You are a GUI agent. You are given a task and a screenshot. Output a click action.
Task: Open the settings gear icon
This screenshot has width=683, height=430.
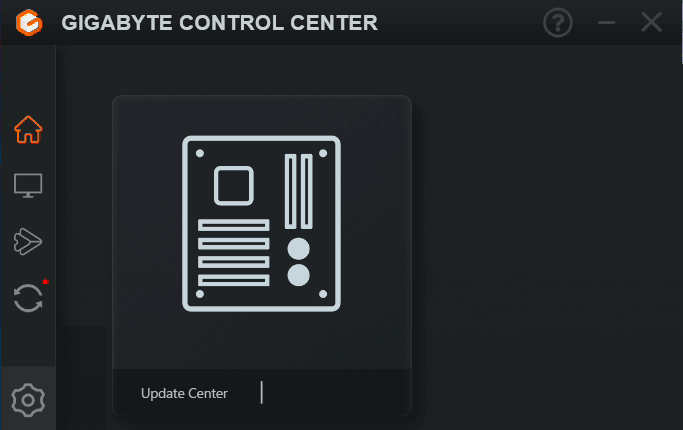point(28,400)
